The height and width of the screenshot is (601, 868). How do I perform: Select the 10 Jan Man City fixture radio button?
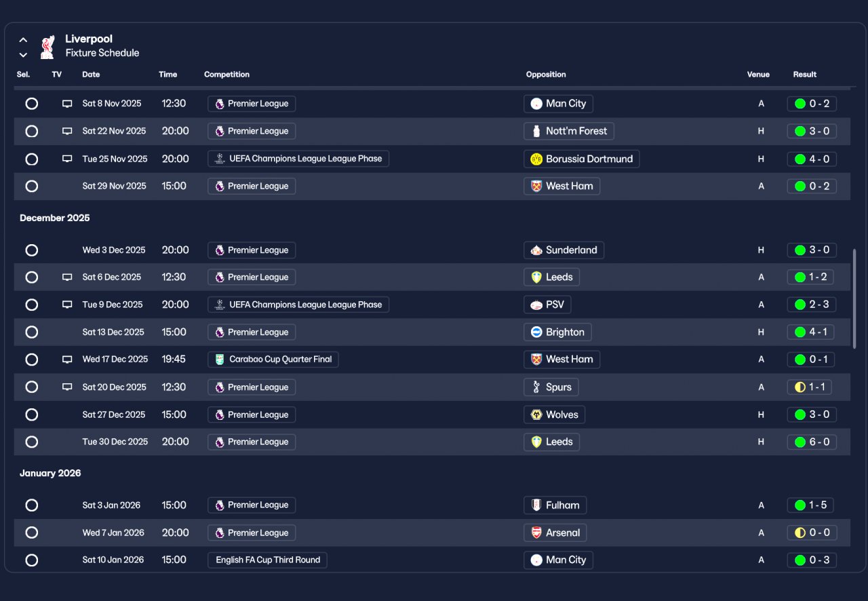tap(31, 560)
